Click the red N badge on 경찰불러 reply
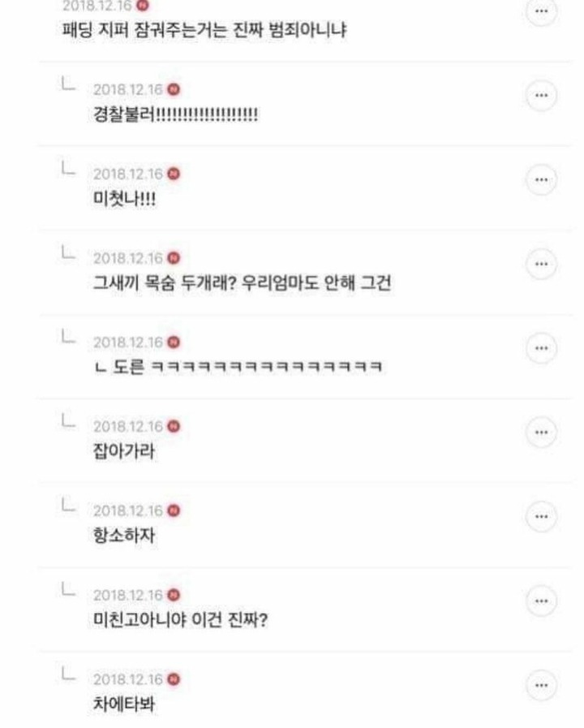This screenshot has width=584, height=728. 174,89
